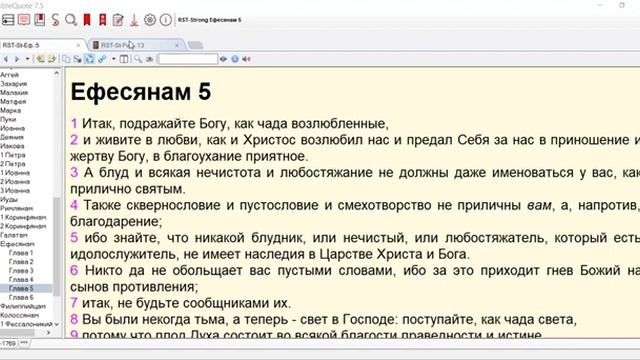Toggle the split view columns icon
The width and height of the screenshot is (640, 360).
point(124,59)
